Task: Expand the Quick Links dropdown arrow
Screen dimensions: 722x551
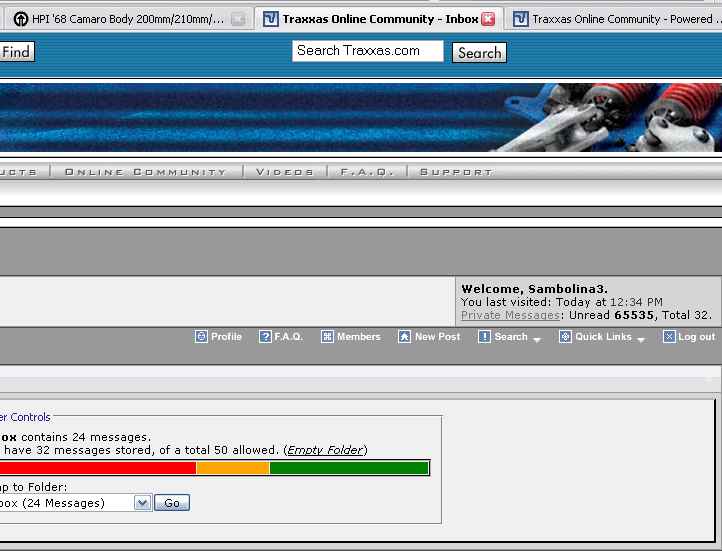Action: 640,340
